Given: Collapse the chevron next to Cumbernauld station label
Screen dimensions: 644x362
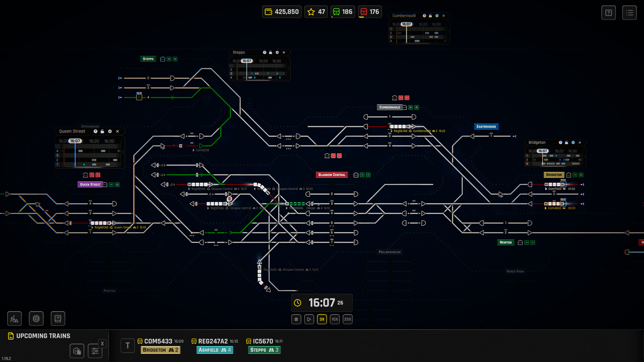Looking at the screenshot, I should (410, 107).
